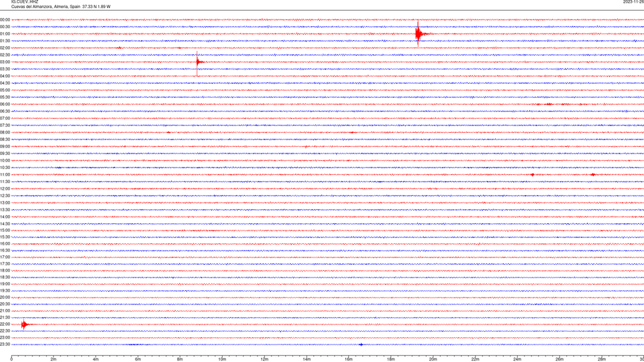Screen dimensions: 644x362
Task: Select the 11:00 time label
Action: (5, 175)
